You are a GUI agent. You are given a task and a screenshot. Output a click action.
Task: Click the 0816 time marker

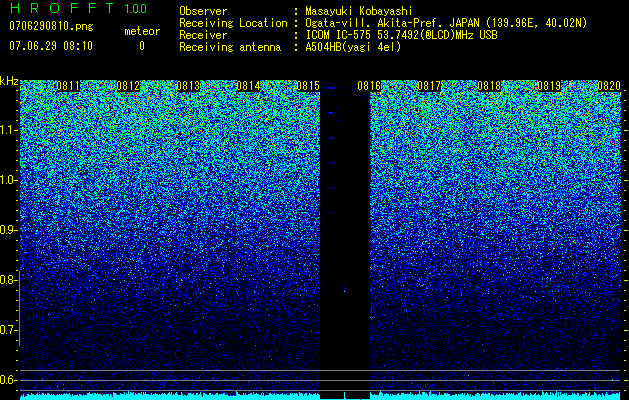(x=369, y=86)
